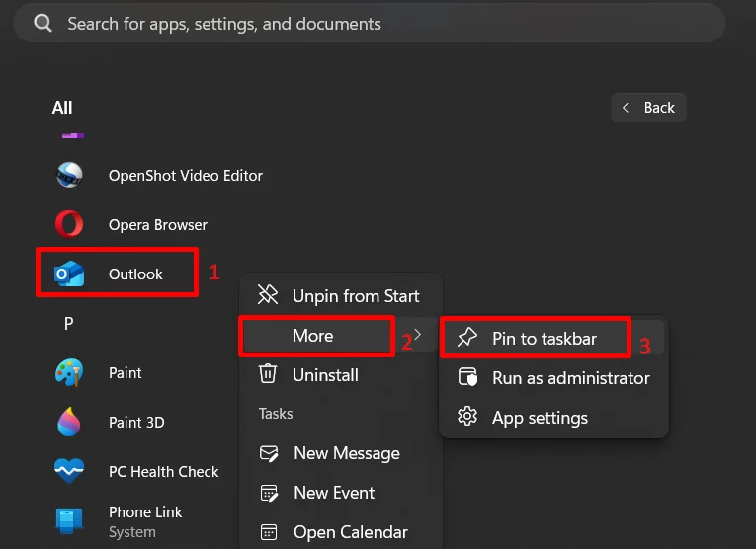Open the Paint app icon

tap(69, 372)
